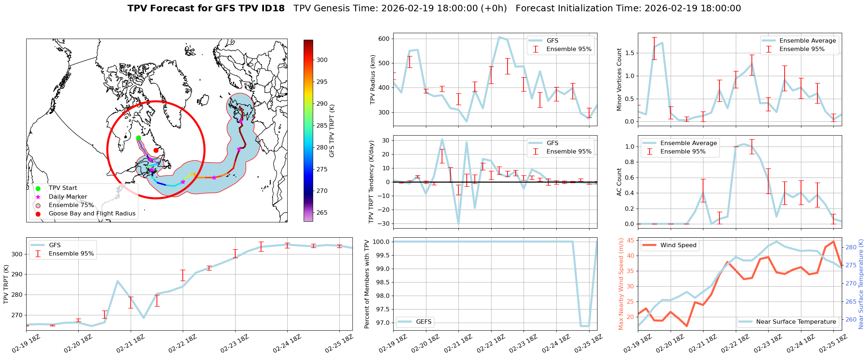Click the Percent of Members with TPV axis label
The width and height of the screenshot is (868, 358).
click(x=367, y=284)
